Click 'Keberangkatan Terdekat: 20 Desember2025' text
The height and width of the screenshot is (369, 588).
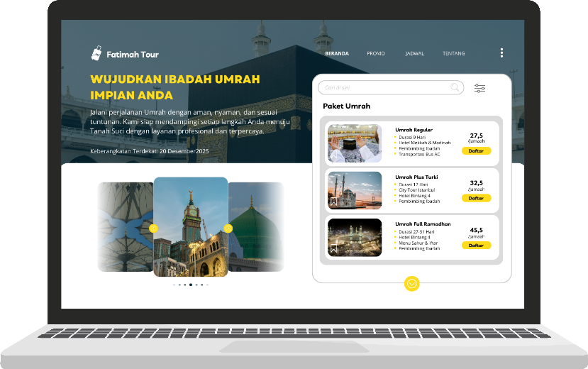click(149, 151)
